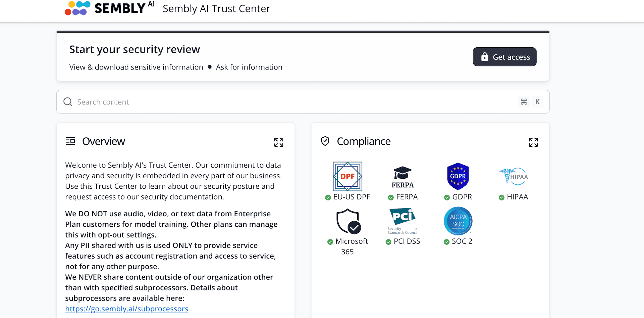The height and width of the screenshot is (318, 644).
Task: Click the Compliance heading
Action: 364,141
